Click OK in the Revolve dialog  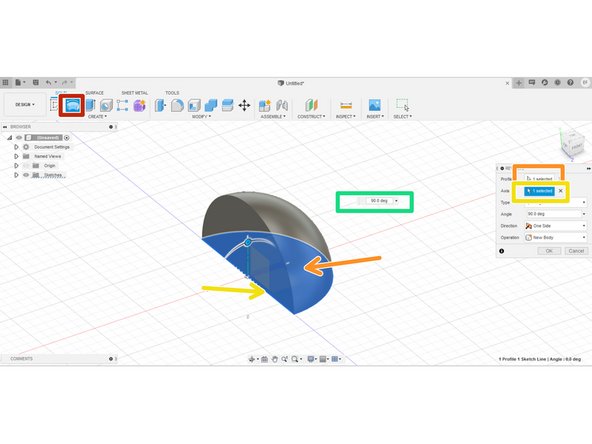coord(549,251)
